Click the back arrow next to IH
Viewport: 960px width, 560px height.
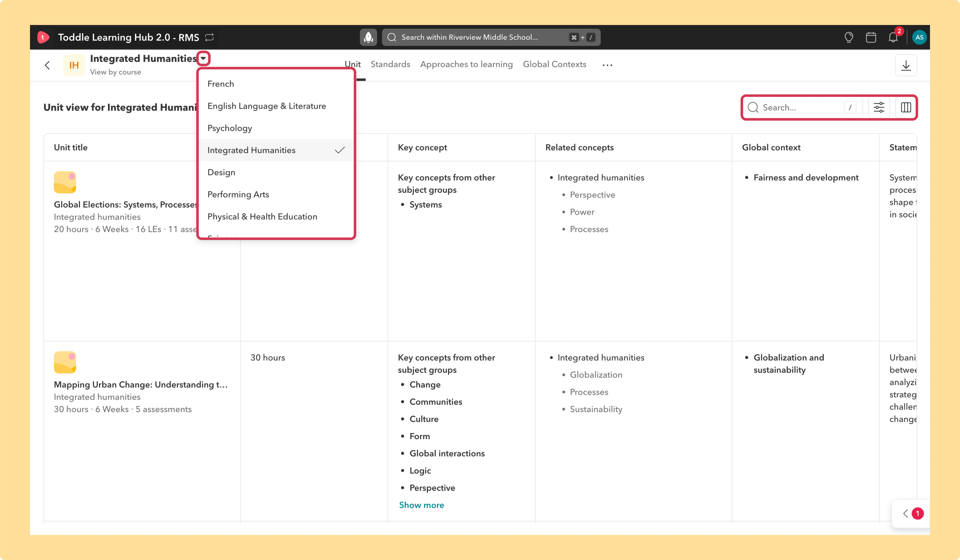(x=47, y=65)
